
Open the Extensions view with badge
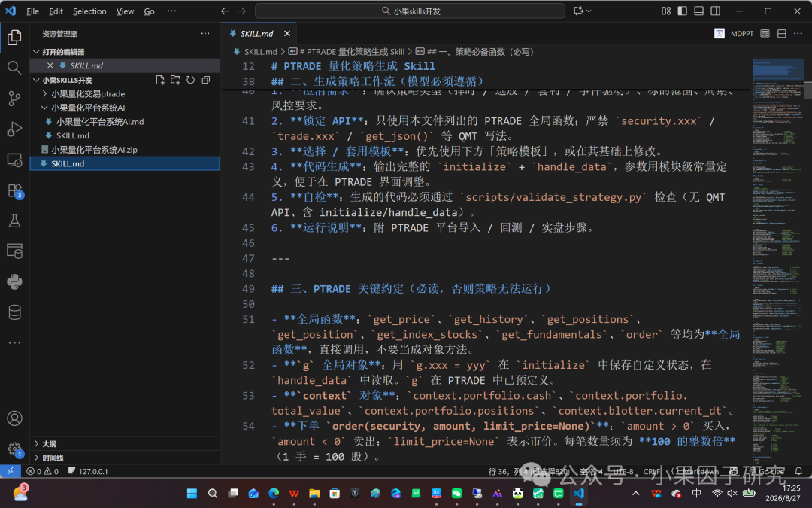[x=14, y=190]
